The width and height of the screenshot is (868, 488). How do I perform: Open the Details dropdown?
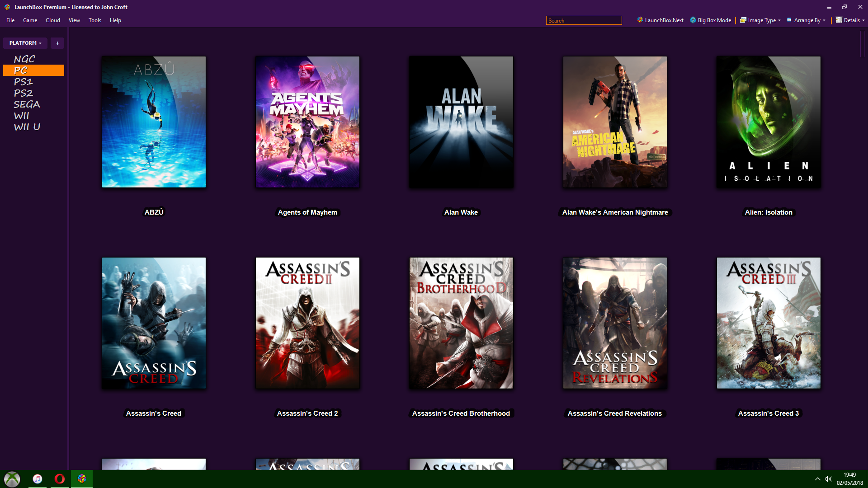(x=849, y=20)
